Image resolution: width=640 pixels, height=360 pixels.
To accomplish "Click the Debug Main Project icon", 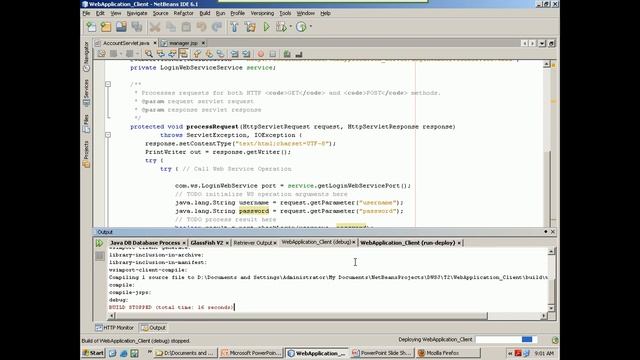I will point(281,27).
